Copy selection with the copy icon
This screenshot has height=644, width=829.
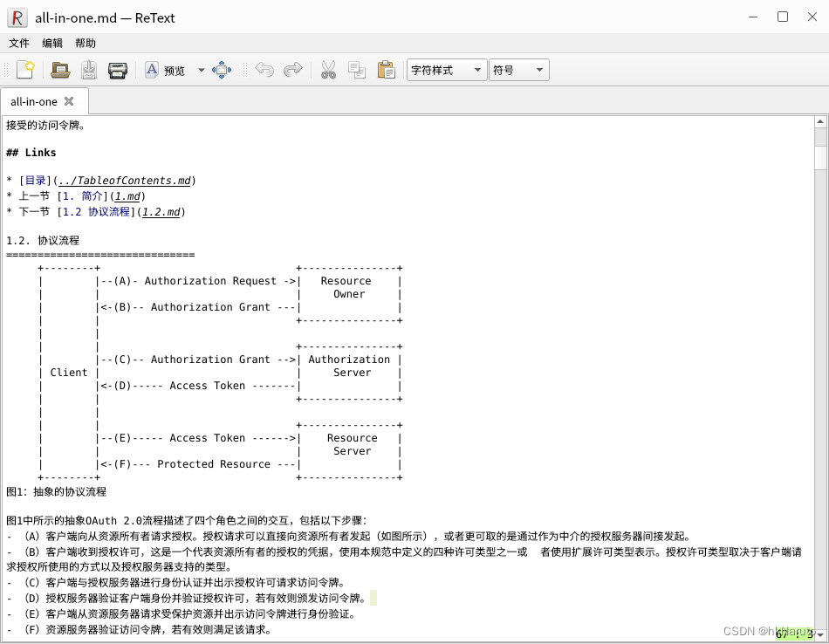pyautogui.click(x=357, y=70)
